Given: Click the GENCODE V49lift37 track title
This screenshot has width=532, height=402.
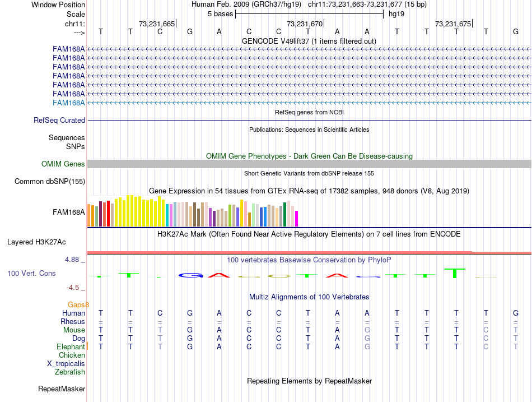Looking at the screenshot, I should click(x=309, y=41).
